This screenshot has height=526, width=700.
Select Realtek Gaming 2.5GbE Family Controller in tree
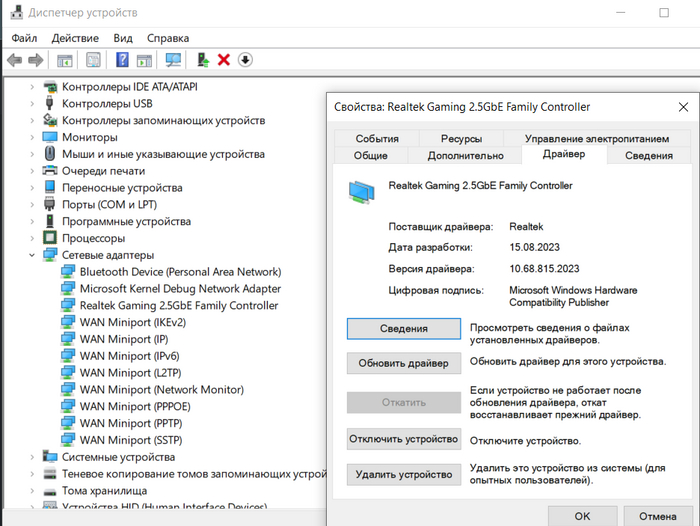click(179, 305)
